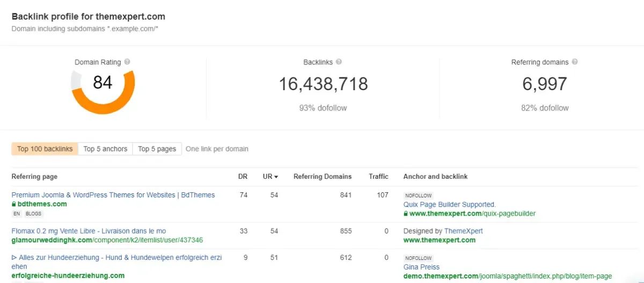Viewport: 644px width, 283px height.
Task: Click the padlock beside www.themexpert.com/quix-pagebuilder
Action: pos(406,214)
